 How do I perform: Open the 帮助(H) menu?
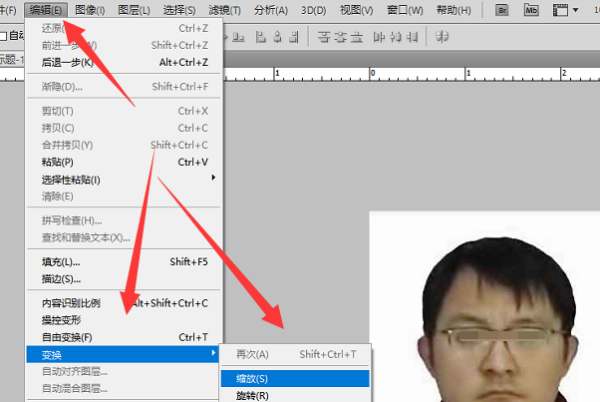(x=453, y=10)
